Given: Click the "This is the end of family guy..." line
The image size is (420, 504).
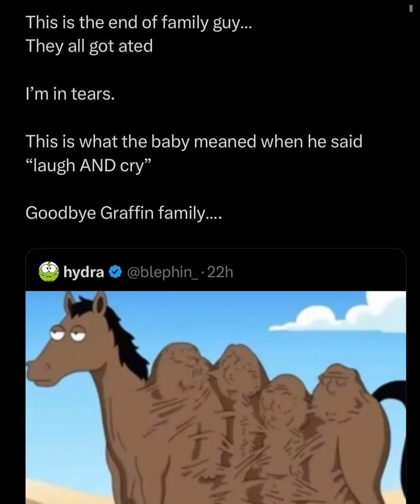Looking at the screenshot, I should [139, 22].
